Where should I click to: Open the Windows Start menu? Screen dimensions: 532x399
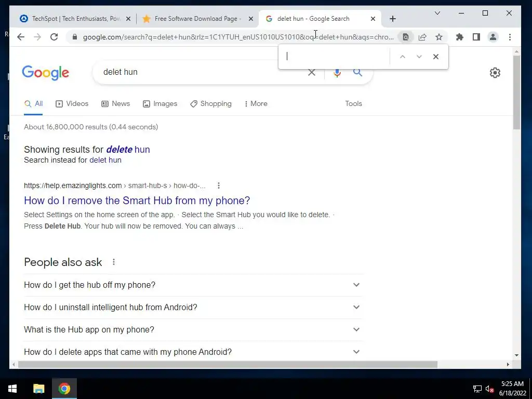pos(12,389)
